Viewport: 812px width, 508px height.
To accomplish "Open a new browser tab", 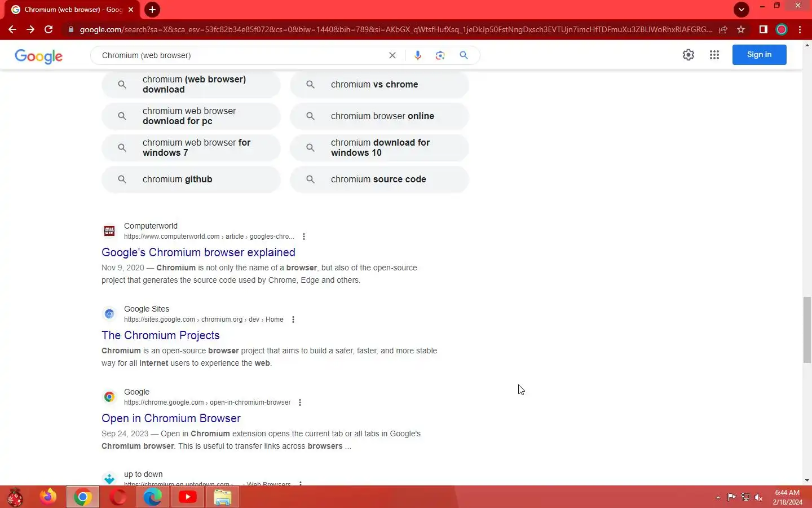I will coord(152,10).
